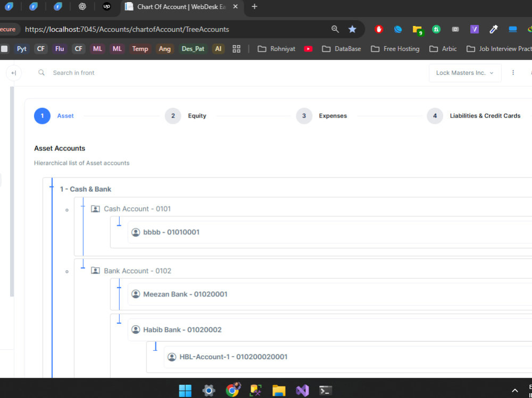Open Settings from the taskbar
The image size is (532, 398).
(209, 391)
